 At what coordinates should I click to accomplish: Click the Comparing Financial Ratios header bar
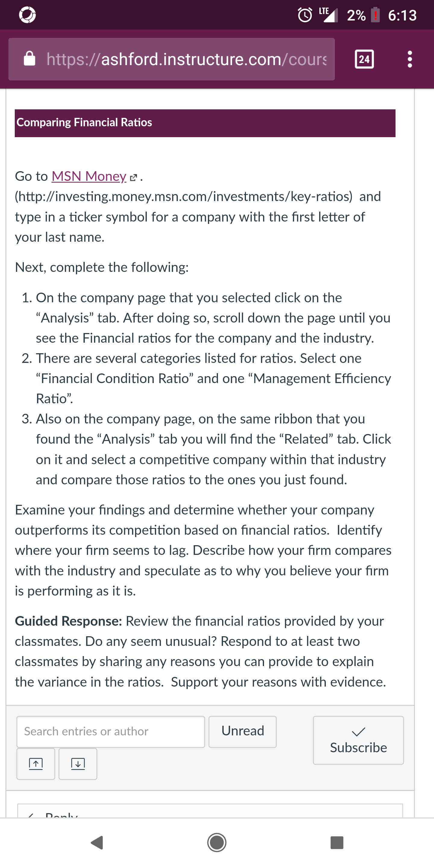coord(205,123)
